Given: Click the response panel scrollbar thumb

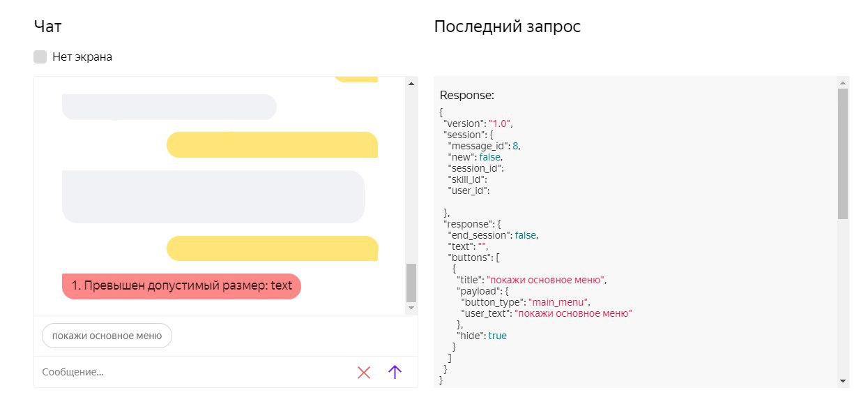Looking at the screenshot, I should (843, 154).
